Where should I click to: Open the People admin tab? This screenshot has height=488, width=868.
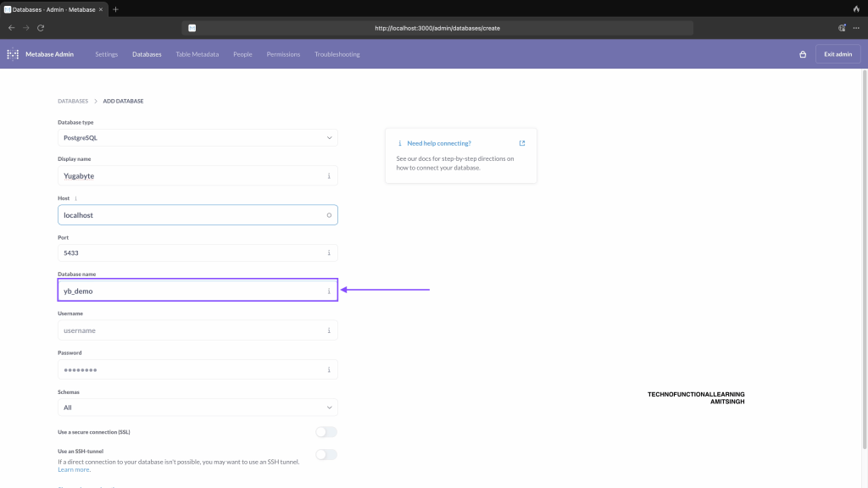(x=242, y=54)
